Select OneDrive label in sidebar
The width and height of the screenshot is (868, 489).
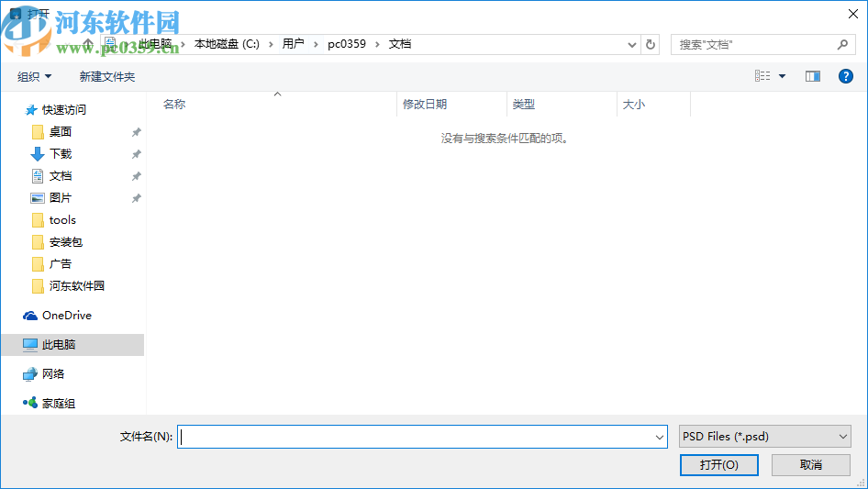pyautogui.click(x=67, y=316)
